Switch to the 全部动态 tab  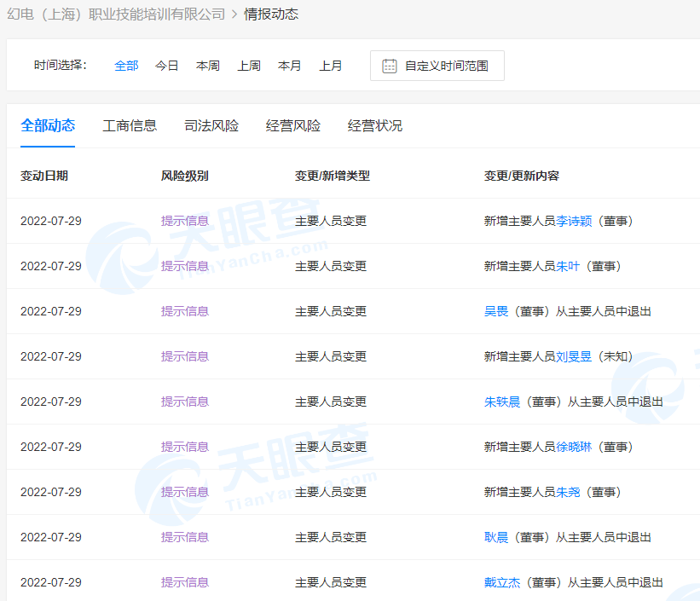[x=48, y=125]
